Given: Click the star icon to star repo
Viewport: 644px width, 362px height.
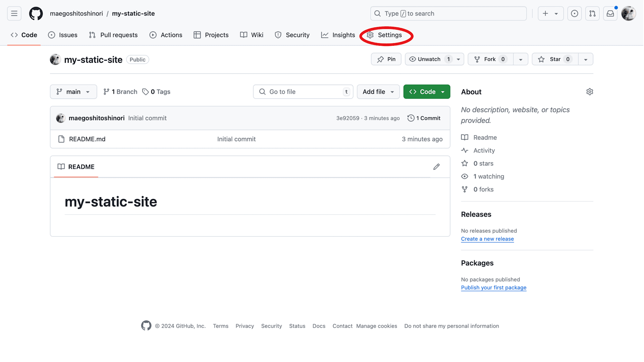Looking at the screenshot, I should point(541,59).
